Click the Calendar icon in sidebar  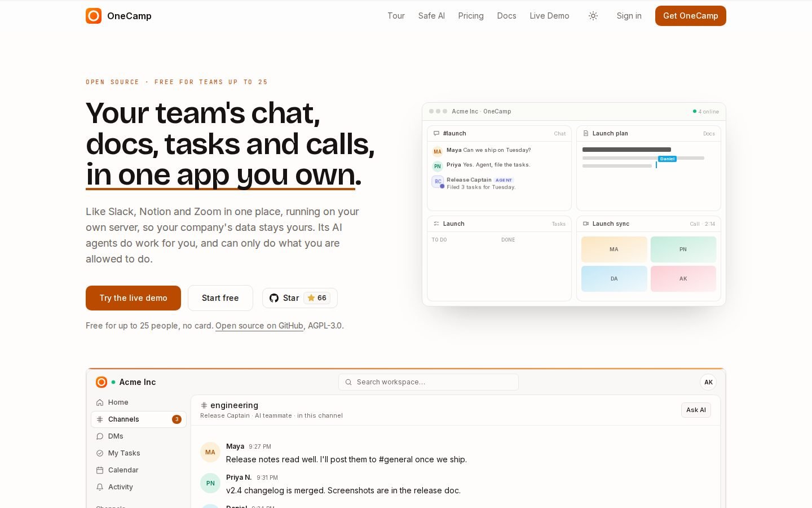[x=100, y=470]
